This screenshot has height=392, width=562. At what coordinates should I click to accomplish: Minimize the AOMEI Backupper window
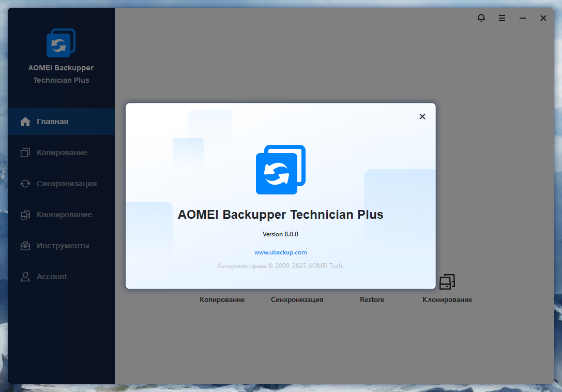click(x=523, y=18)
